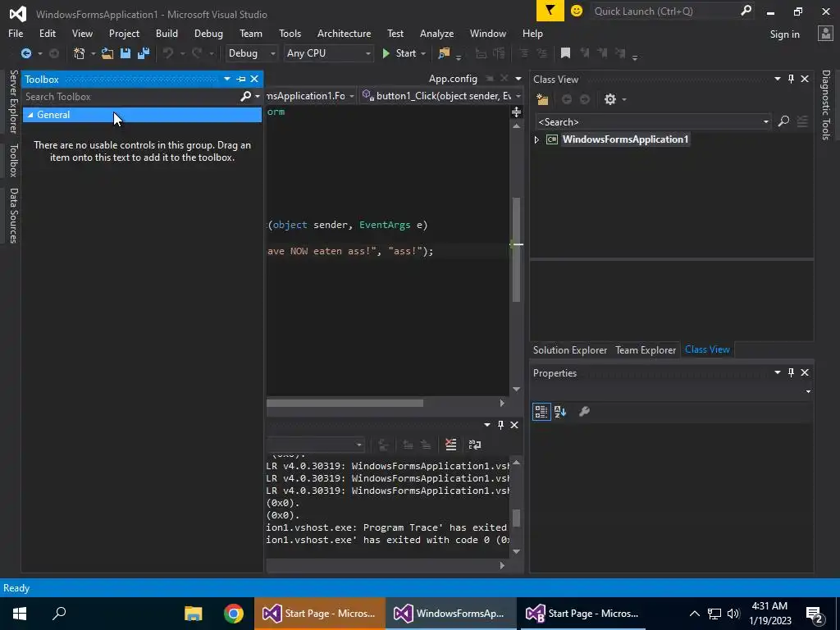840x630 pixels.
Task: Open the Diagnostic Tools side tab
Action: [826, 105]
